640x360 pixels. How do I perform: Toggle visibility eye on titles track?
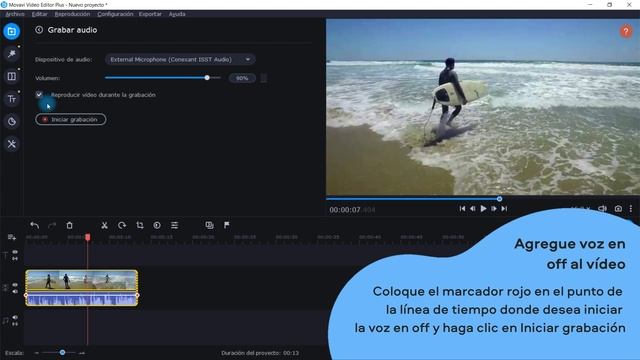pyautogui.click(x=15, y=252)
